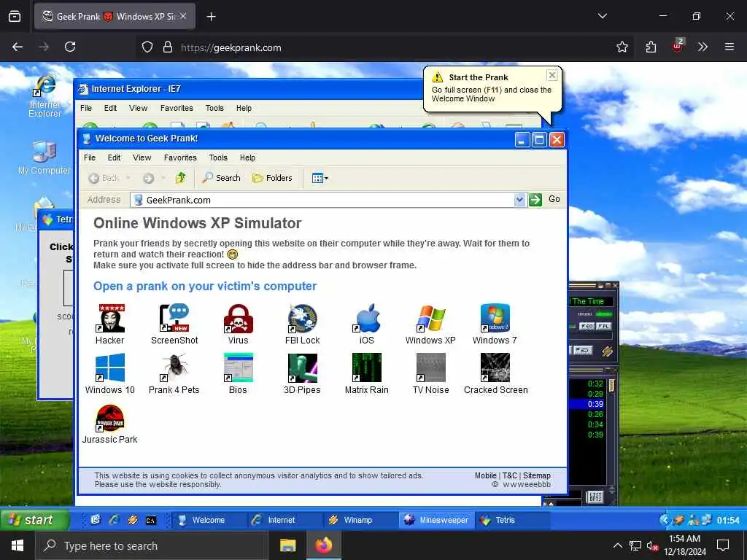
Task: Click the Go text button
Action: point(554,199)
